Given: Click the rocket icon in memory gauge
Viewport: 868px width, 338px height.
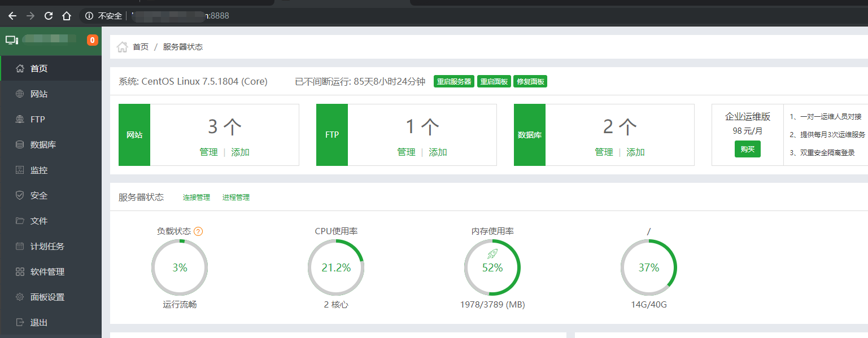Looking at the screenshot, I should pos(492,254).
